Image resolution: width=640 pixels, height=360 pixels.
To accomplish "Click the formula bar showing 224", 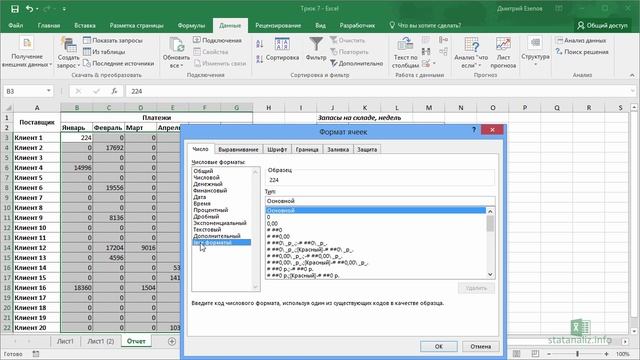I will (380, 91).
